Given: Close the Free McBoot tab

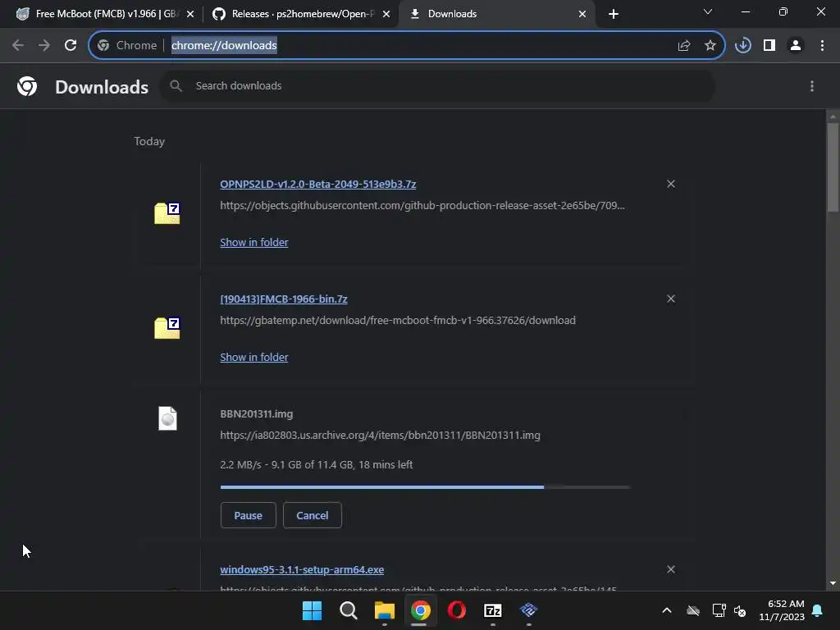Looking at the screenshot, I should pos(190,14).
